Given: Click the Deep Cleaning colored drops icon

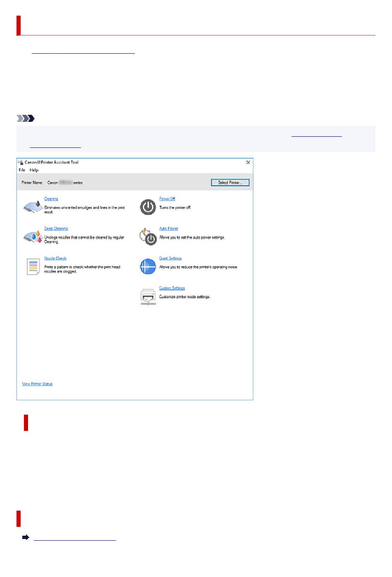Looking at the screenshot, I should [x=33, y=237].
